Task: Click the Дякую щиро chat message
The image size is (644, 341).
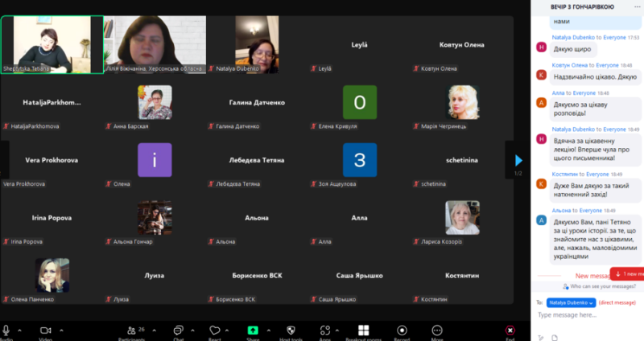Action: click(x=572, y=49)
